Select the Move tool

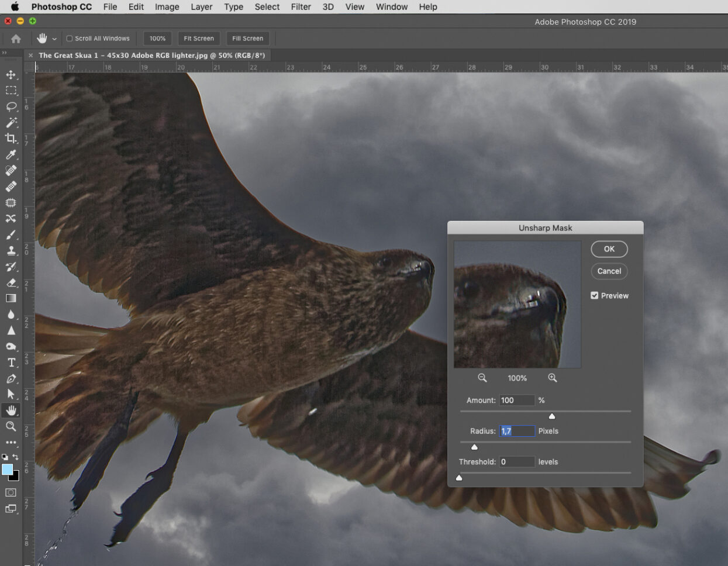[x=11, y=75]
